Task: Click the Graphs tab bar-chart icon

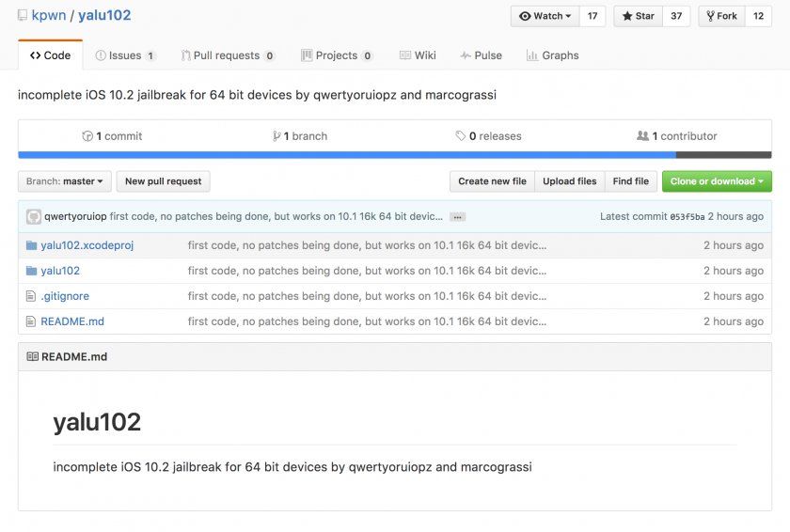Action: (532, 55)
